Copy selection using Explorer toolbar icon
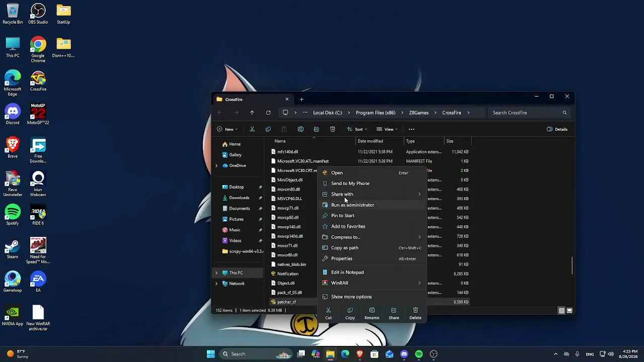This screenshot has height=362, width=644. click(268, 129)
